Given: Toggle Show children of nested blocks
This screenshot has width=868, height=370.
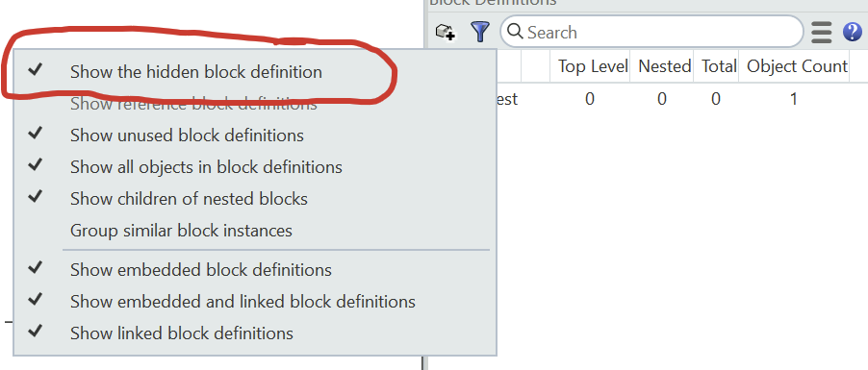Looking at the screenshot, I should click(x=255, y=199).
